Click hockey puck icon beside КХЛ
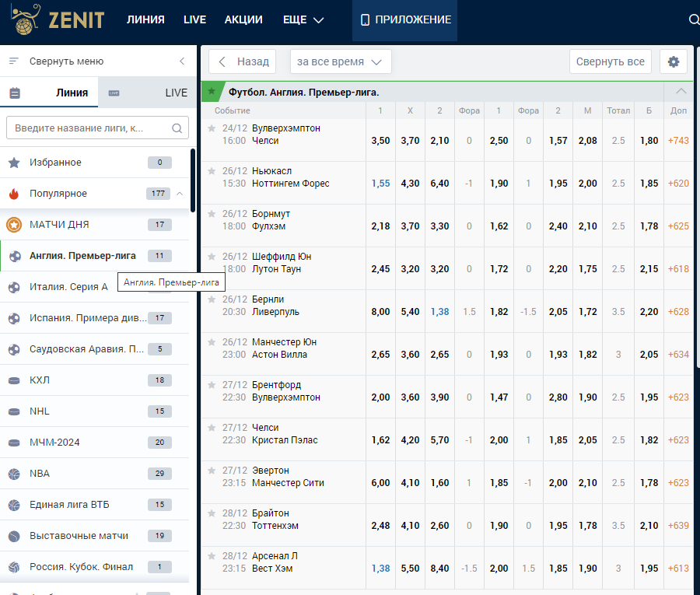Screen dimensions: 700x595 tap(14, 380)
